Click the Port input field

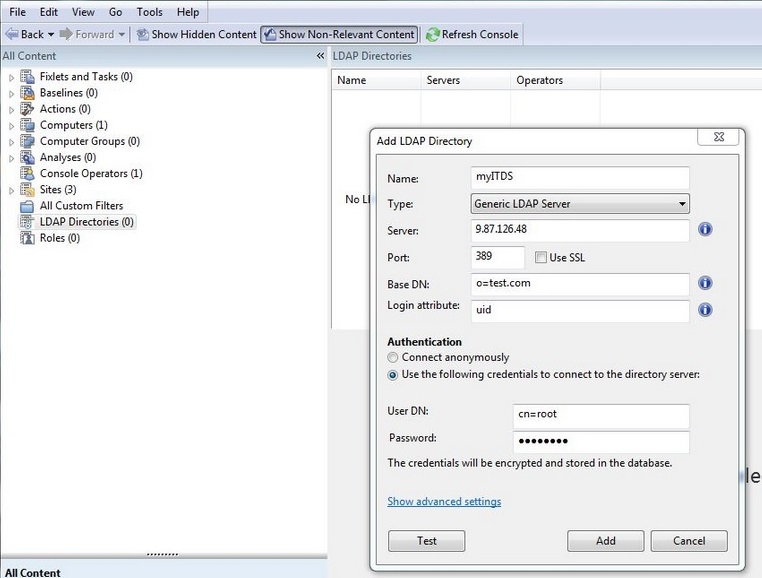click(498, 257)
